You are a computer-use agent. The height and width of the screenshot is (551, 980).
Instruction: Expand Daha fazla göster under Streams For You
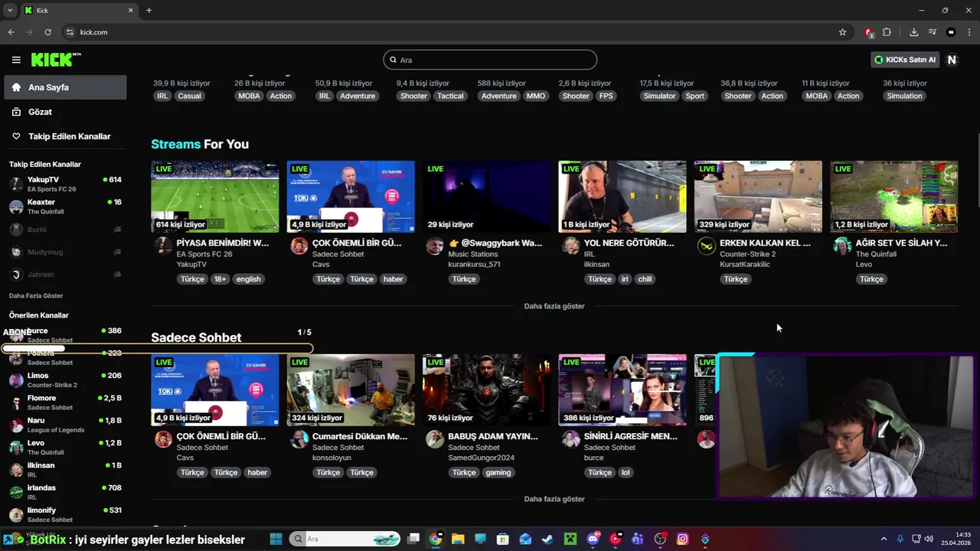click(554, 306)
